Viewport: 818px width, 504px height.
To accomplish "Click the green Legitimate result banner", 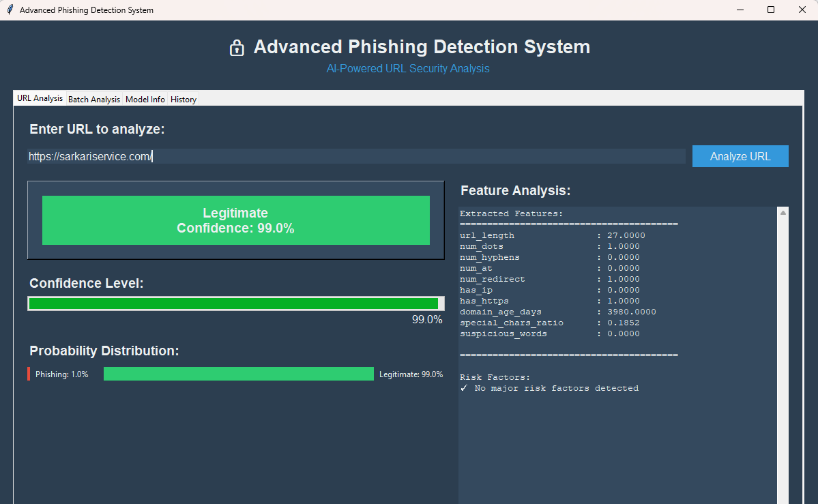I will pos(235,220).
